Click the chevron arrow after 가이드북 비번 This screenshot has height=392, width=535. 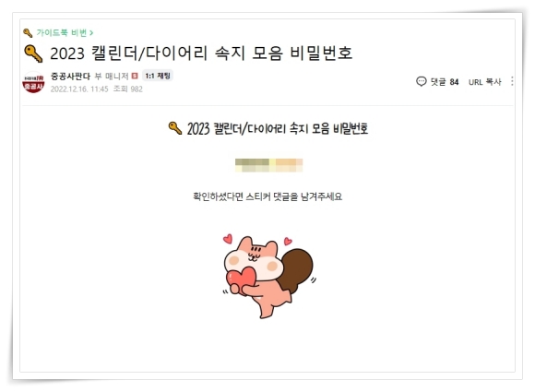[91, 33]
